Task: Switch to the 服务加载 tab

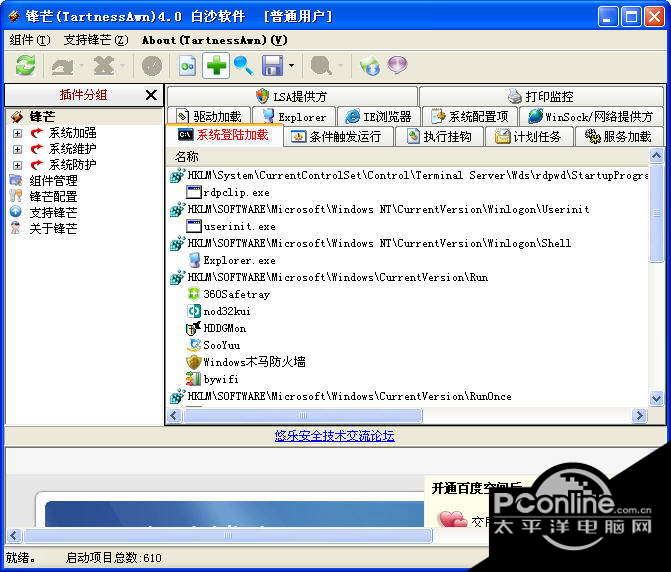Action: [x=619, y=136]
